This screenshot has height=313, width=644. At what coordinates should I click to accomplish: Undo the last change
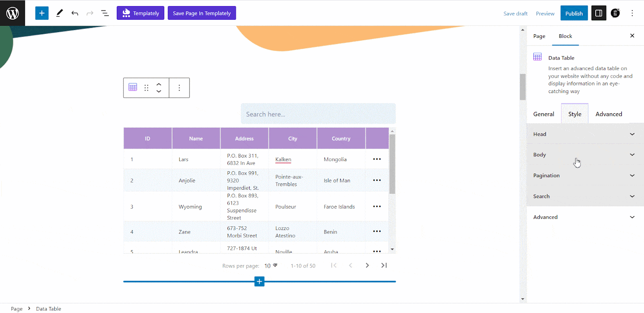click(75, 13)
